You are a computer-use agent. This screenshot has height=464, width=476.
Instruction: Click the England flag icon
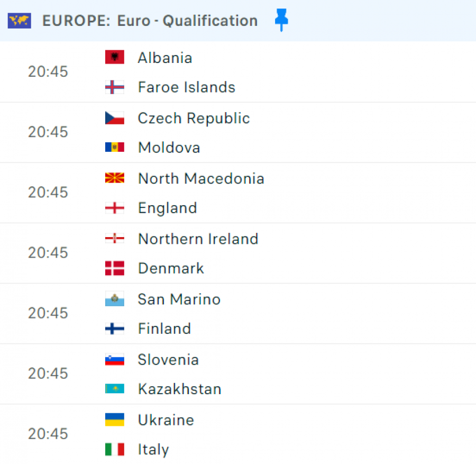pos(114,208)
